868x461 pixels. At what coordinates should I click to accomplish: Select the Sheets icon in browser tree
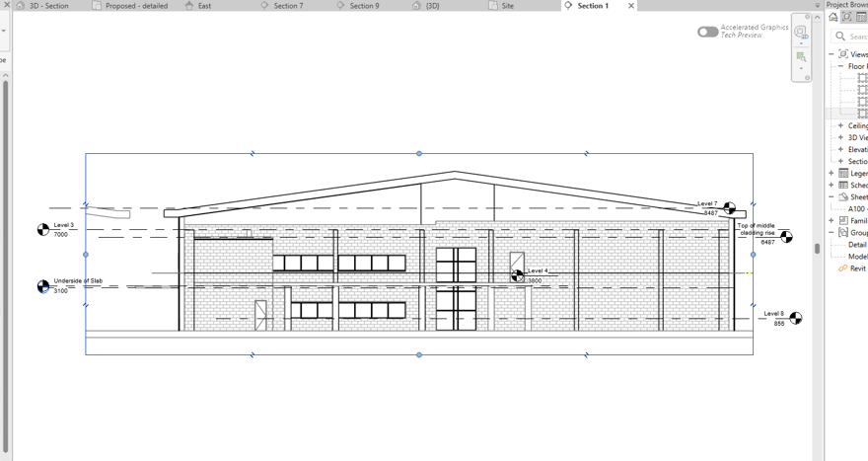[x=843, y=196]
